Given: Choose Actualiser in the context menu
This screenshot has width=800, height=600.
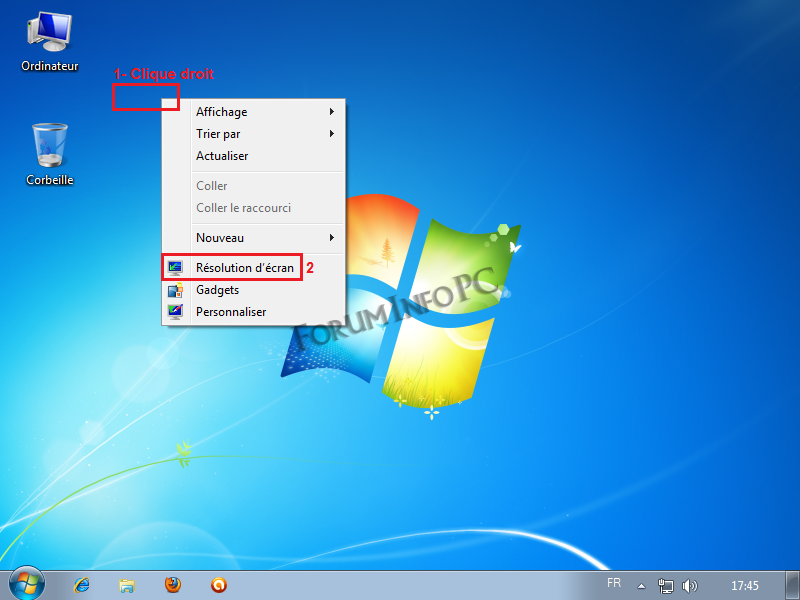Looking at the screenshot, I should point(222,156).
